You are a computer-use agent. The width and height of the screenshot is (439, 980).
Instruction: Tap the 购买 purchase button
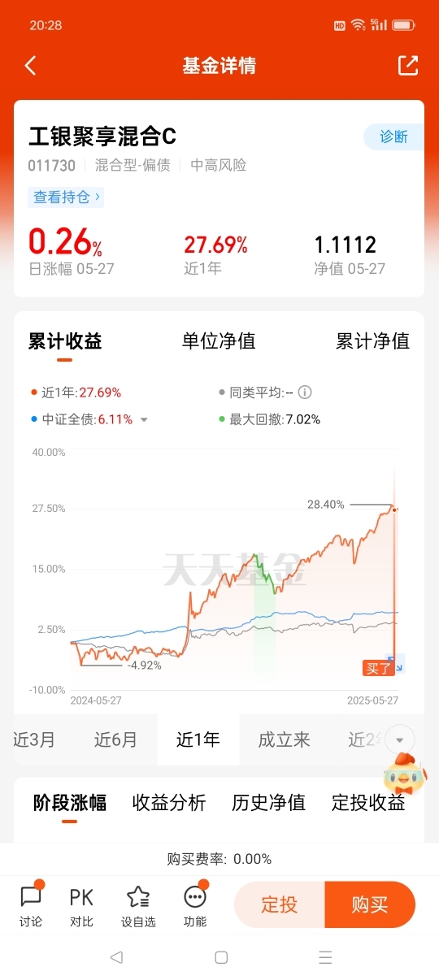coord(370,904)
